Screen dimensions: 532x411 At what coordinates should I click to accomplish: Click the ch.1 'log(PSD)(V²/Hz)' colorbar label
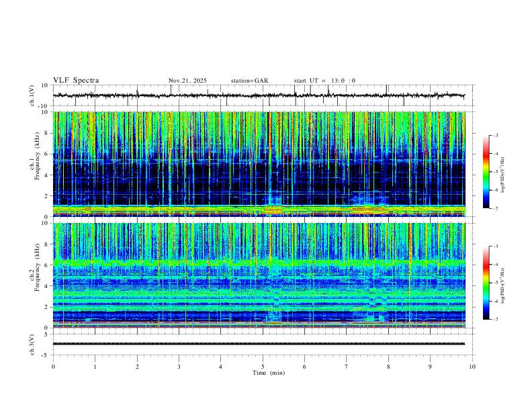tap(502, 175)
